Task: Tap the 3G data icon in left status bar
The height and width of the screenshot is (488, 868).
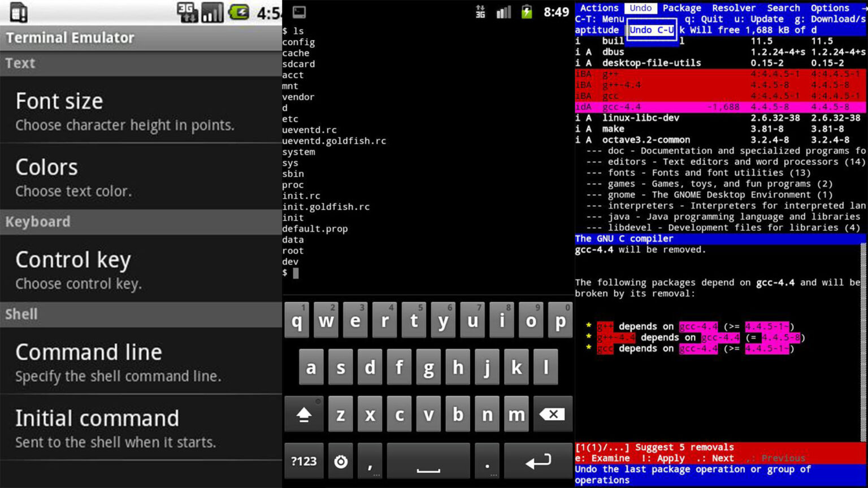Action: pos(187,12)
